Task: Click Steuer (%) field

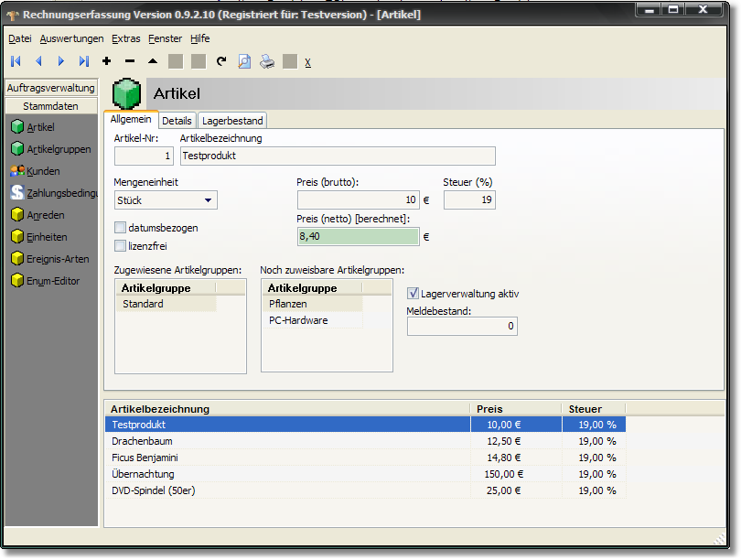Action: click(x=469, y=199)
